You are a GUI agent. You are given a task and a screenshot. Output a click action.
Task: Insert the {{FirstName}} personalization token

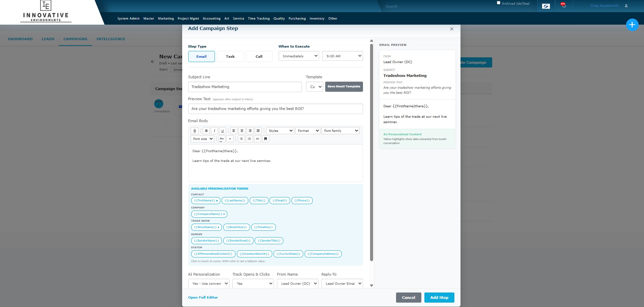pos(205,200)
